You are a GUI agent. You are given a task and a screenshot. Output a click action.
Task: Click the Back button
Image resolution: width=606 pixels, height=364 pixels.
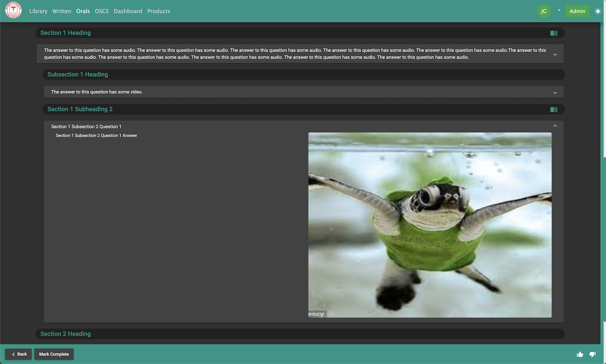[x=19, y=354]
